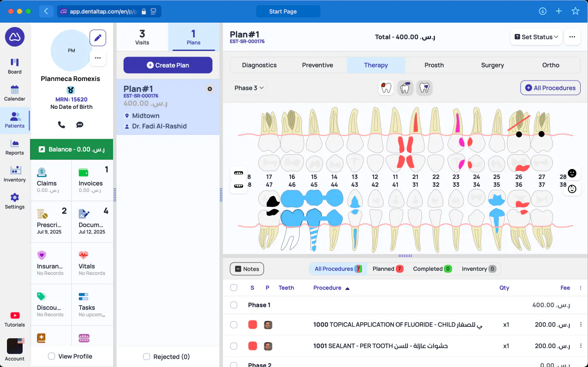This screenshot has height=367, width=588.
Task: Select the tooth with root marker icon
Action: tap(424, 88)
